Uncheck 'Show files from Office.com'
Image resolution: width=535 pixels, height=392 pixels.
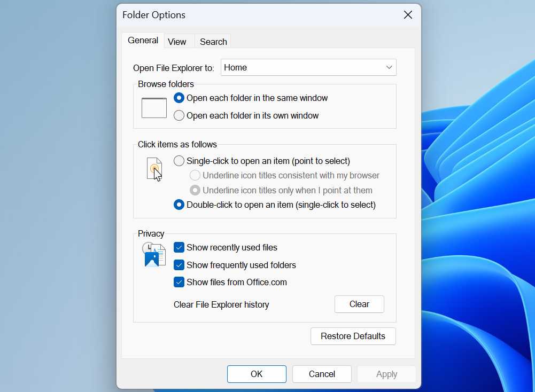(x=179, y=282)
